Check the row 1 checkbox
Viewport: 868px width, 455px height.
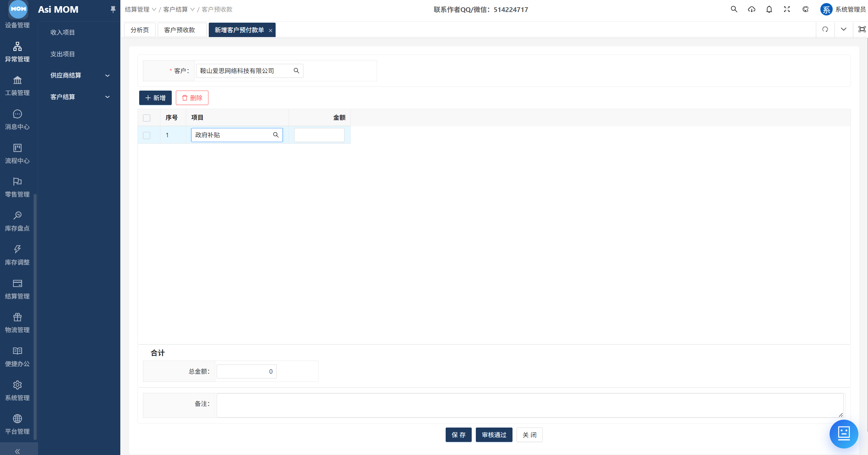click(x=147, y=135)
